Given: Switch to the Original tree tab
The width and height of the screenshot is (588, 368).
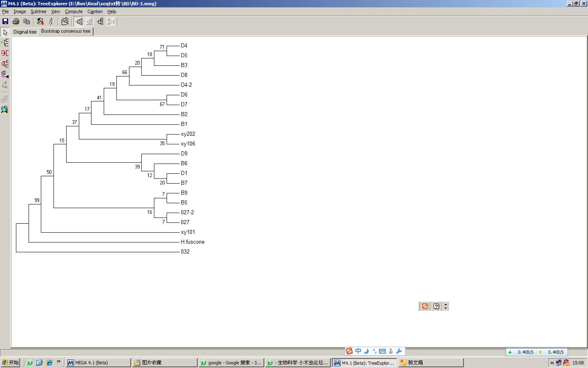Looking at the screenshot, I should coord(25,32).
